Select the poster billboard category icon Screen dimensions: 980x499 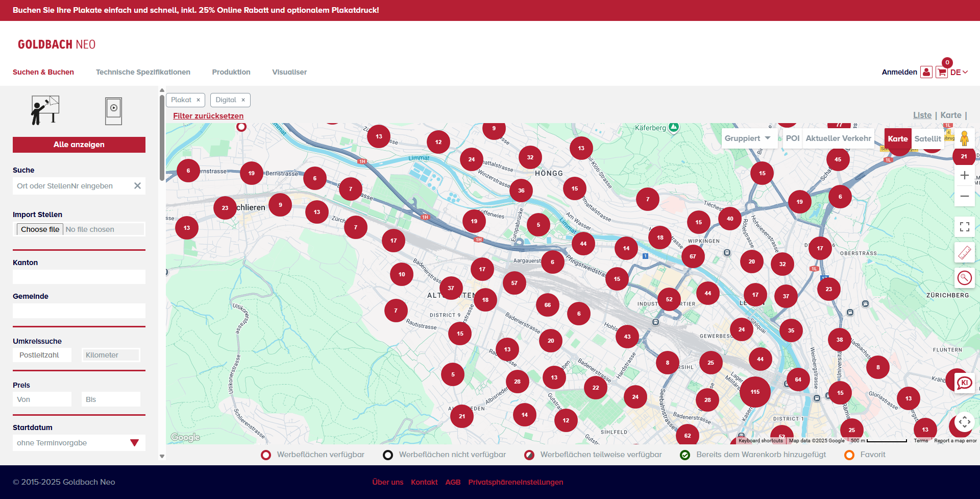click(45, 110)
